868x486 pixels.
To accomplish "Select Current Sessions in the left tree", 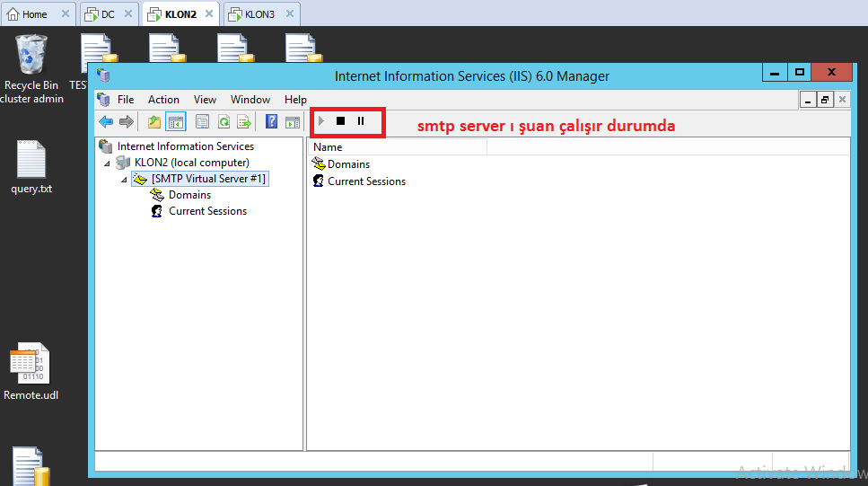I will coord(207,211).
